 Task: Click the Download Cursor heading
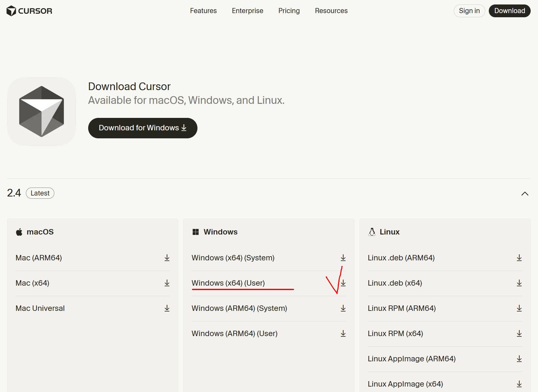click(129, 87)
